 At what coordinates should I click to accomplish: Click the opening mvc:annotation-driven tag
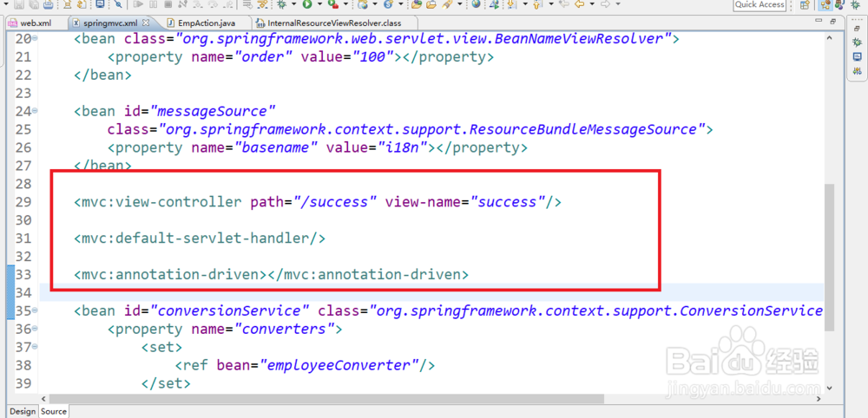click(170, 275)
